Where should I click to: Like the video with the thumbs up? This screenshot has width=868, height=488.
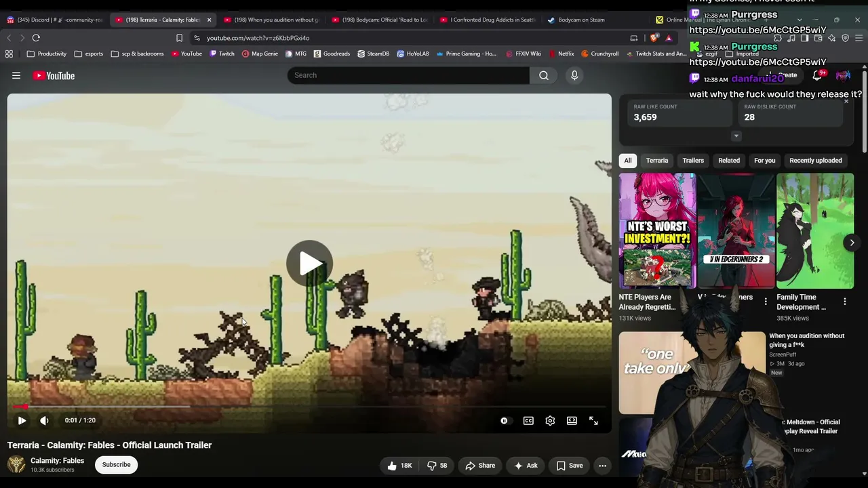point(399,466)
